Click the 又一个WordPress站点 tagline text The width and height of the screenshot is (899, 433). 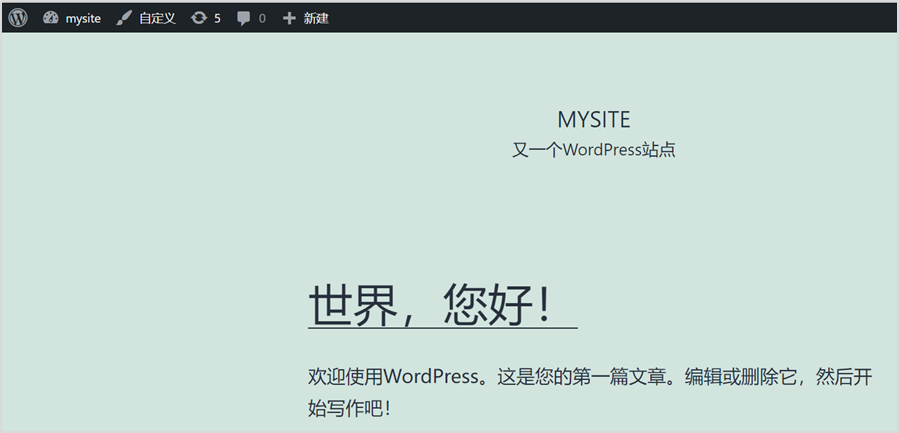click(594, 150)
